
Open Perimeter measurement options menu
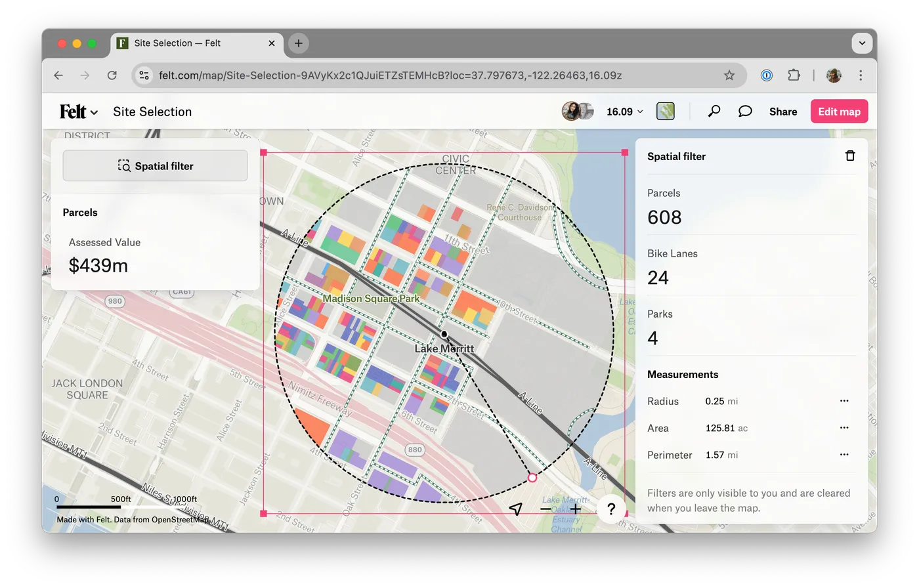[x=844, y=455]
